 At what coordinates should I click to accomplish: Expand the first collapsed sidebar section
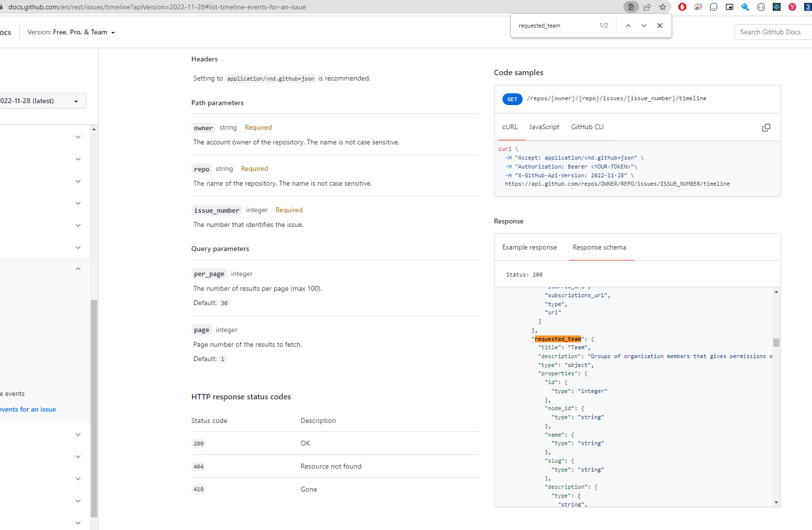click(x=78, y=137)
